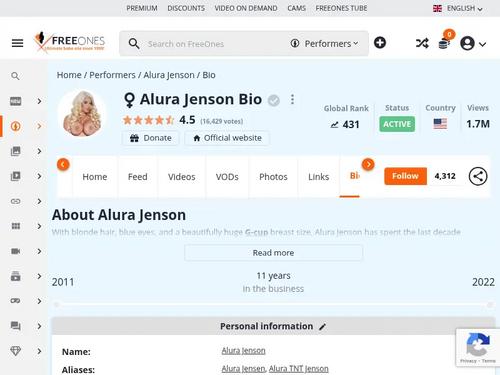Image resolution: width=500 pixels, height=375 pixels.
Task: Open the sidebar VOD subscriptions icon
Action: (16, 276)
